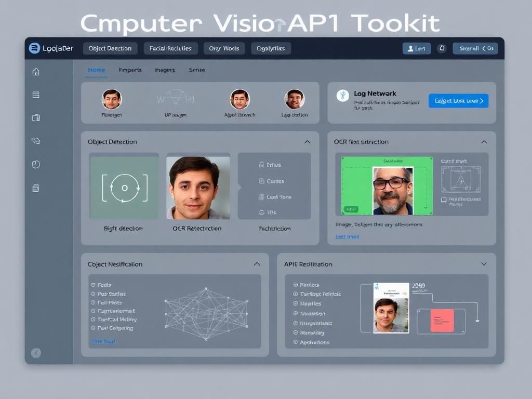Click the icon beside Tfrs
Viewport: 532px width, 399px height.
click(x=262, y=212)
